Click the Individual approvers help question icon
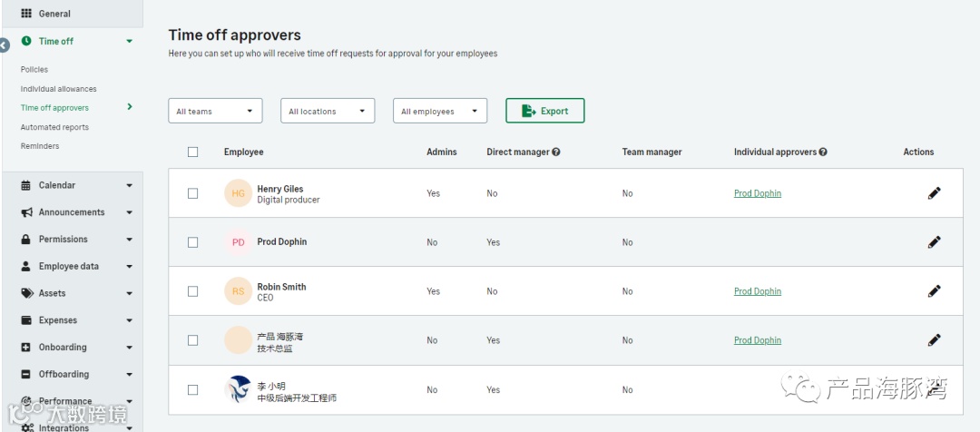This screenshot has height=432, width=980. 823,152
